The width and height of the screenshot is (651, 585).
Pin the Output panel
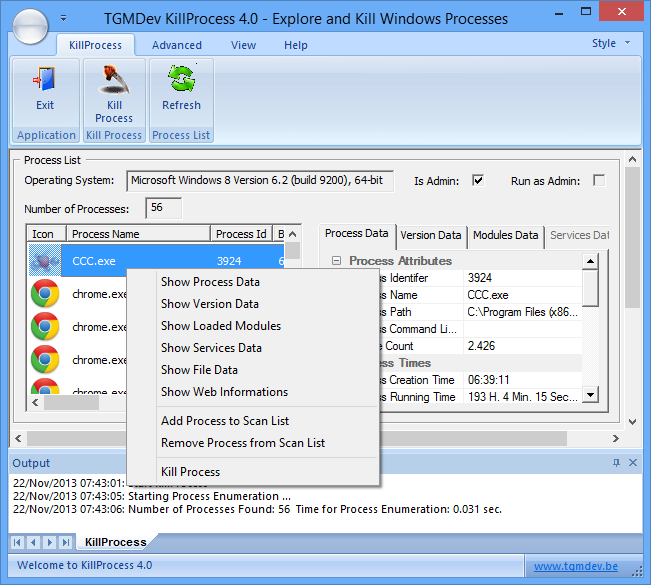pyautogui.click(x=616, y=463)
